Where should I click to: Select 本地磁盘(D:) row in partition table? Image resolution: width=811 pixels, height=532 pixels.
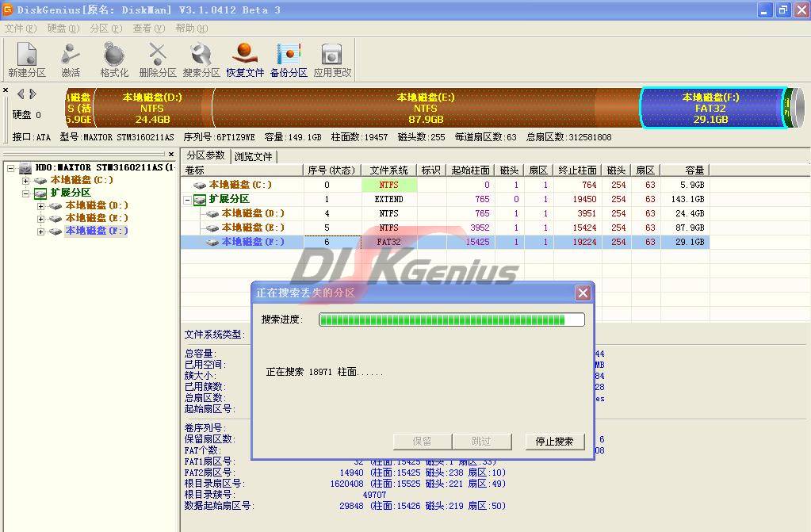coord(446,213)
